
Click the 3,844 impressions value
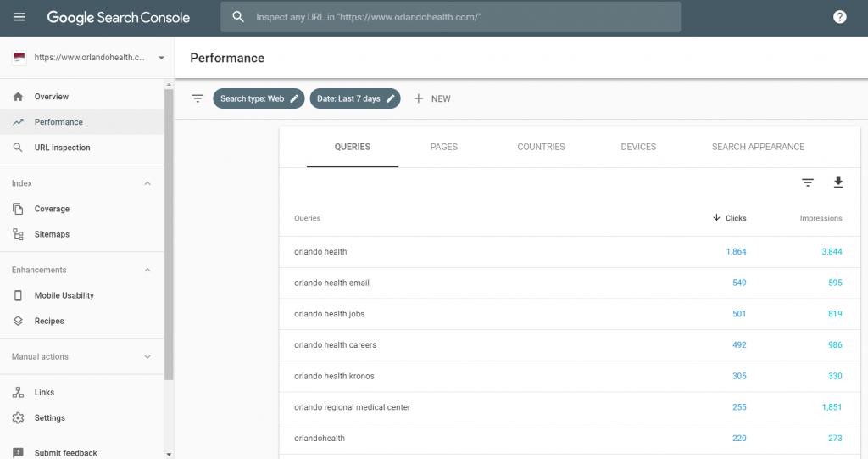point(832,252)
